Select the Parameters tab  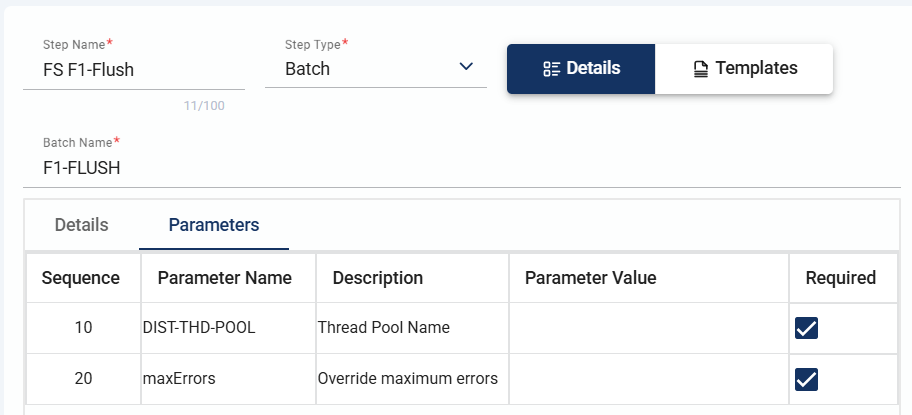[x=214, y=225]
